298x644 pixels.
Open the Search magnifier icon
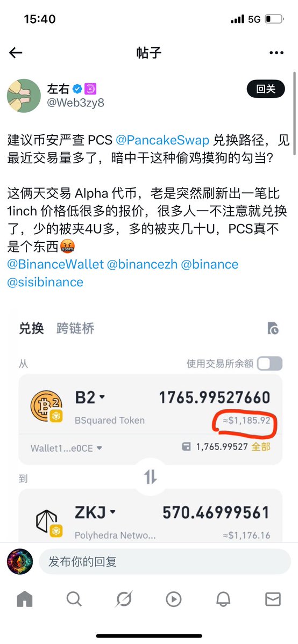point(74,599)
